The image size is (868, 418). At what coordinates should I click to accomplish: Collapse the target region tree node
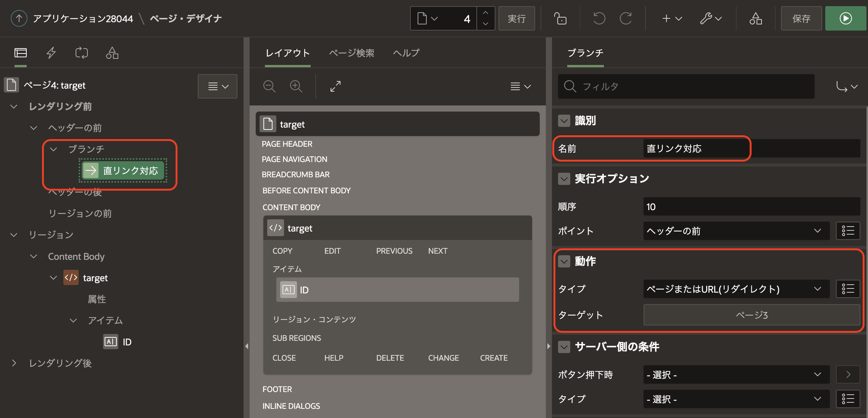pyautogui.click(x=53, y=278)
